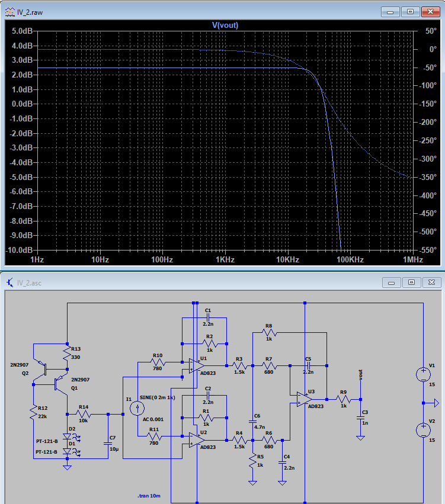Select capacitor C1 2.2n symbol
The height and width of the screenshot is (504, 445).
click(x=208, y=317)
